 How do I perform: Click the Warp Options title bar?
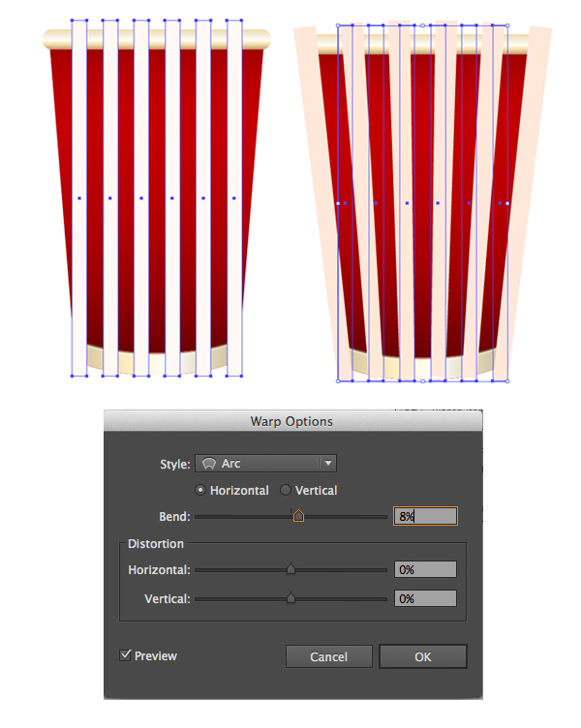click(293, 421)
